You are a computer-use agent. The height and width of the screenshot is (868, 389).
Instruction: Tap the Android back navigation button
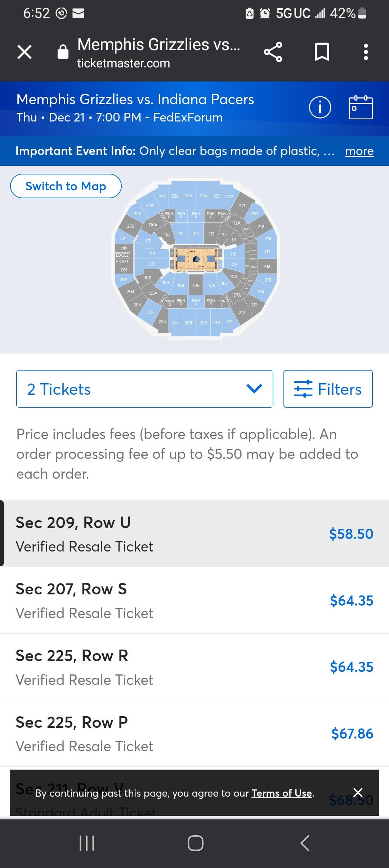(305, 843)
